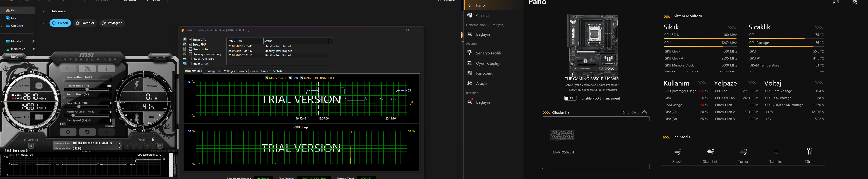Toggle the Stress cache checkbox
This screenshot has width=868, height=179.
pos(190,49)
